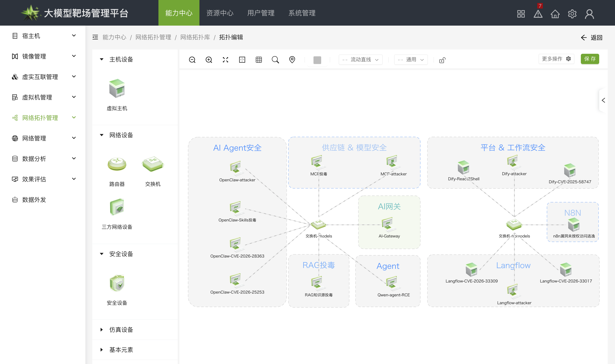Select the RAG知识源投毒 node
615x364 pixels.
click(x=318, y=283)
